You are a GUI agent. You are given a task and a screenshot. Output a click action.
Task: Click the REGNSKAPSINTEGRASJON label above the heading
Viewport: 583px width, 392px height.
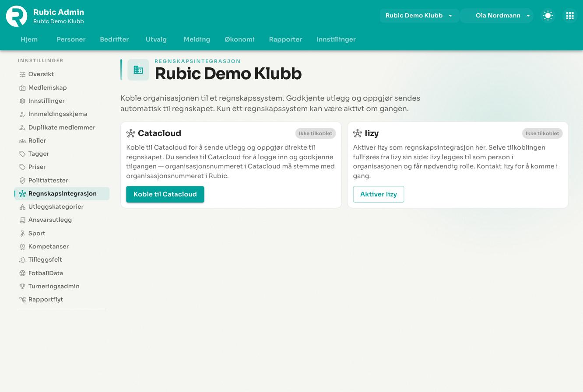[x=197, y=61]
